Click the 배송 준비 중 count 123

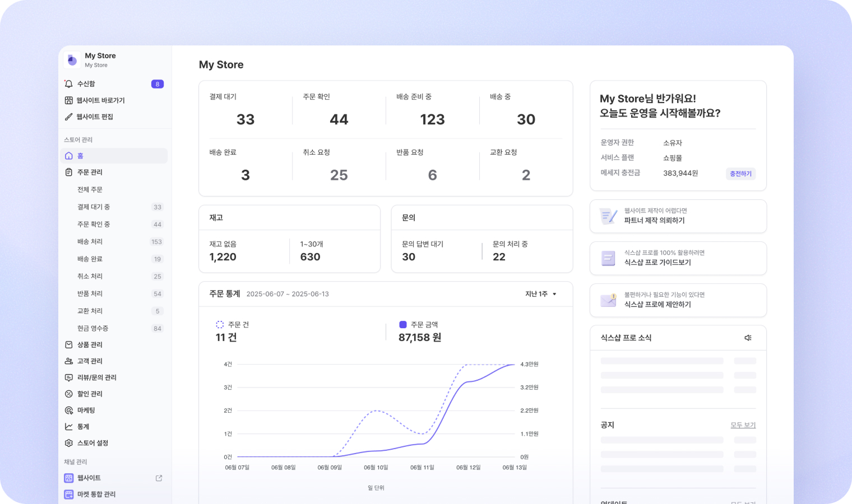(x=432, y=120)
